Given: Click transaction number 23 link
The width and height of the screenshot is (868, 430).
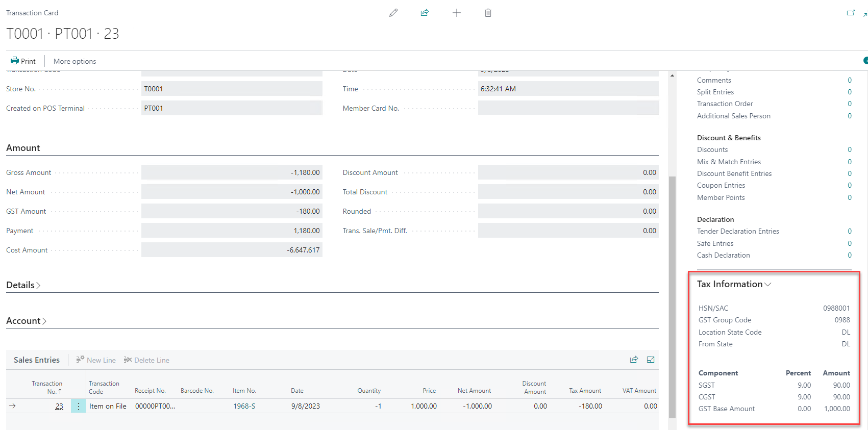Looking at the screenshot, I should tap(59, 406).
